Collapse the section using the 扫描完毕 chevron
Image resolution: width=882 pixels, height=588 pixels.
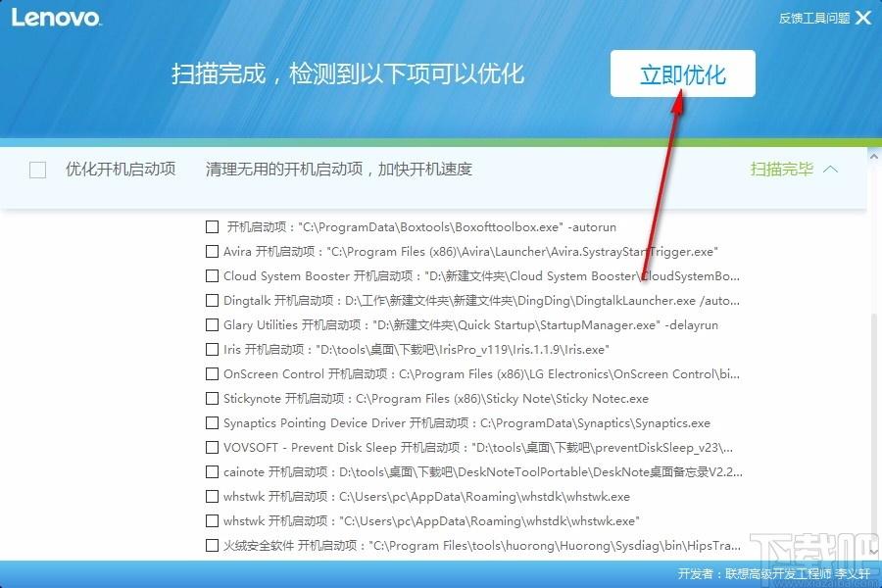830,169
